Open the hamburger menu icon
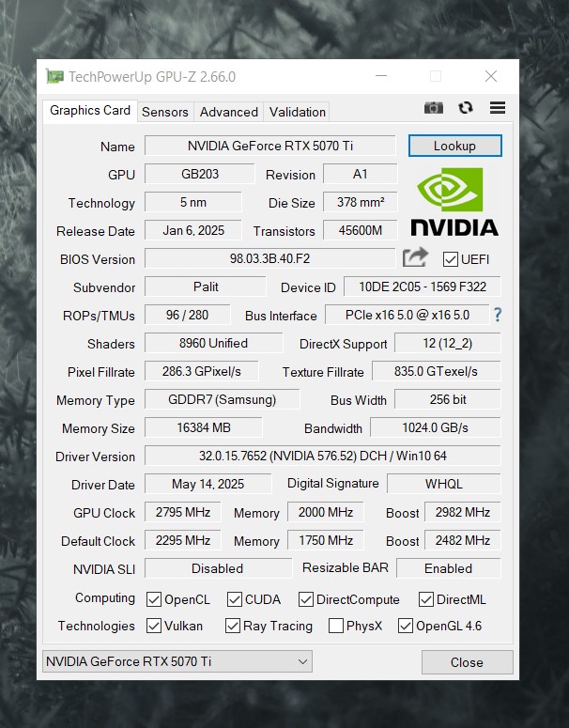This screenshot has height=728, width=569. [x=498, y=108]
